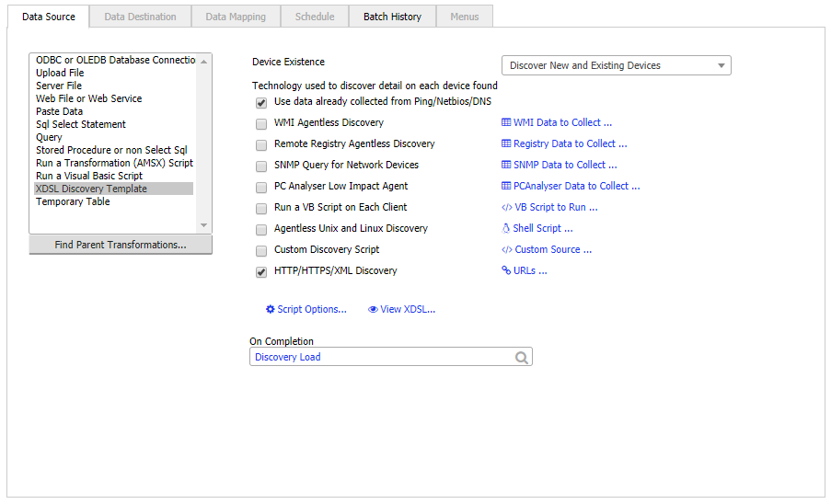The image size is (831, 504).
Task: Open VB Script to Run link
Action: [x=556, y=208]
